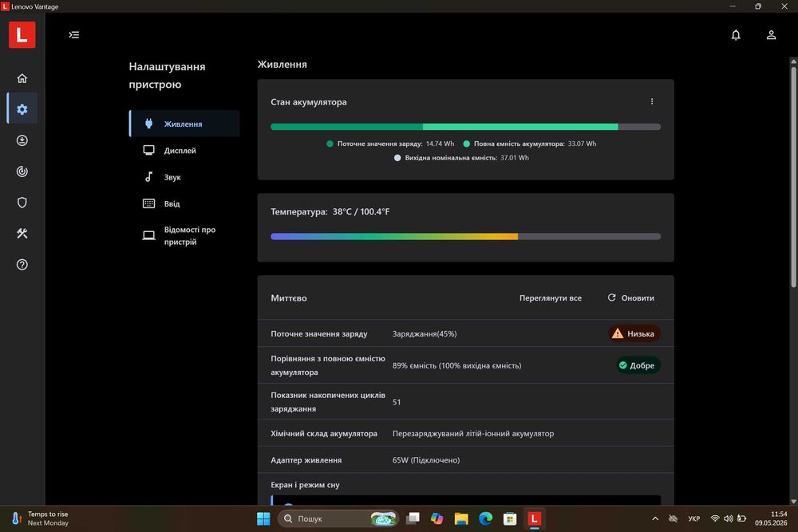Viewport: 798px width, 532px height.
Task: Open File Explorer from the taskbar
Action: pyautogui.click(x=461, y=518)
